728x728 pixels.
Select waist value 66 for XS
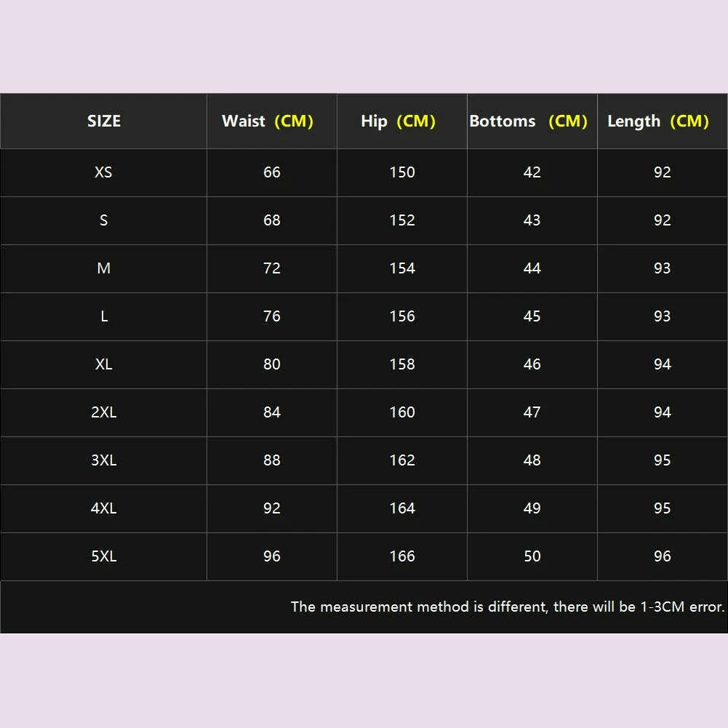point(272,172)
